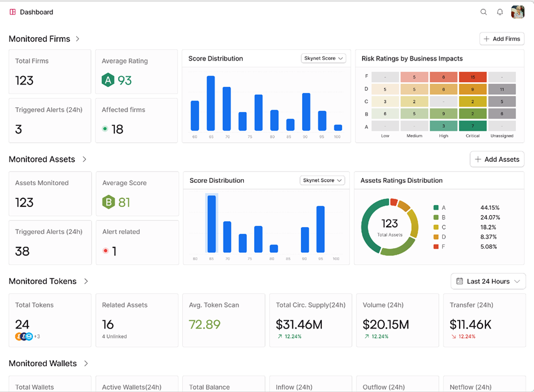The height and width of the screenshot is (392, 534).
Task: Click the $11.46K Transfer value
Action: [470, 324]
